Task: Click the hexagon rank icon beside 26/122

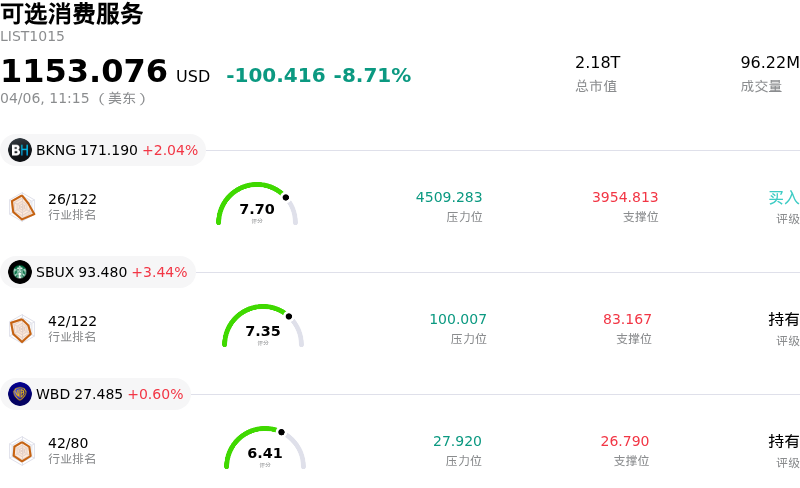Action: pos(22,207)
